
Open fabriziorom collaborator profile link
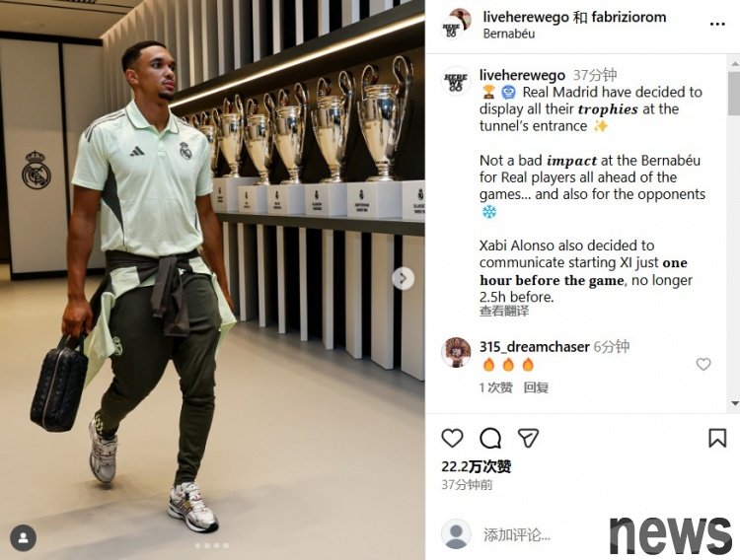click(x=629, y=18)
